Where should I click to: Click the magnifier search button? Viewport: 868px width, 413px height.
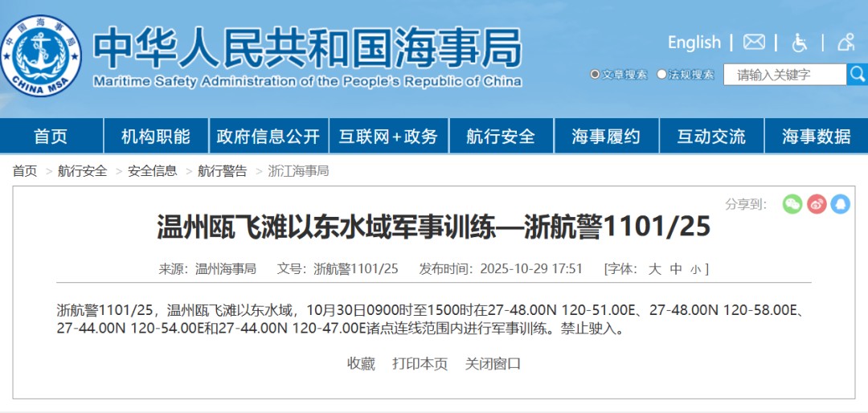coord(857,75)
